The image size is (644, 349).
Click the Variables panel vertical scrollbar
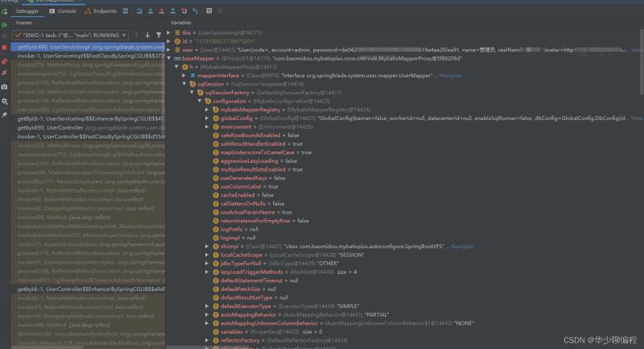642,62
